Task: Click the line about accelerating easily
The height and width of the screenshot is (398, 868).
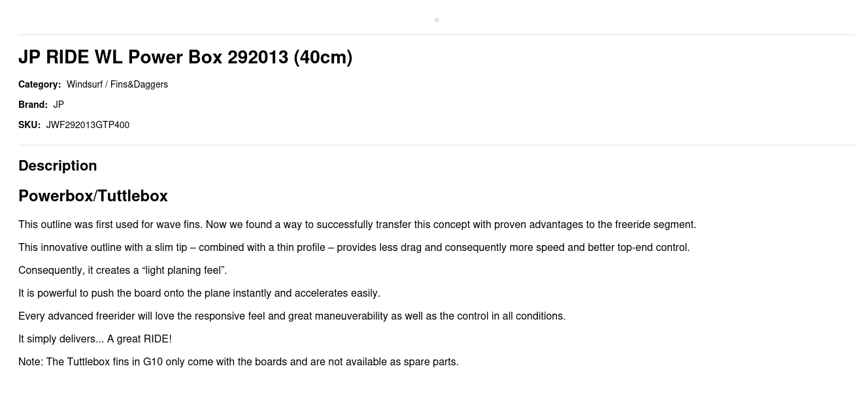Action: coord(199,293)
